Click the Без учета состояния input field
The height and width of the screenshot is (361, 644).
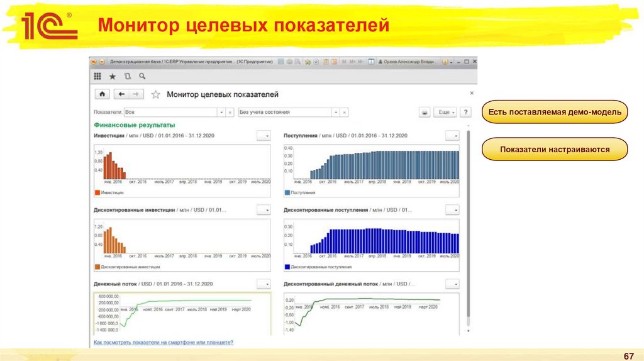285,112
